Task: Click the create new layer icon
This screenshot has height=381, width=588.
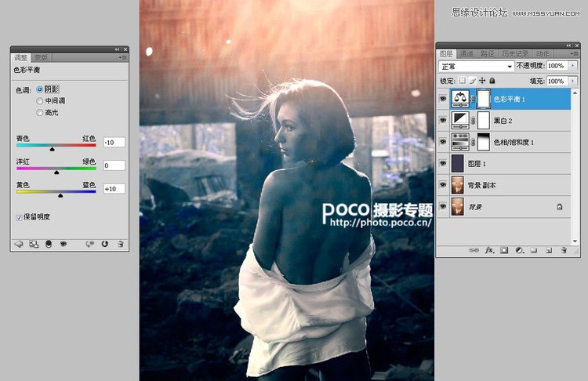Action: click(x=549, y=250)
